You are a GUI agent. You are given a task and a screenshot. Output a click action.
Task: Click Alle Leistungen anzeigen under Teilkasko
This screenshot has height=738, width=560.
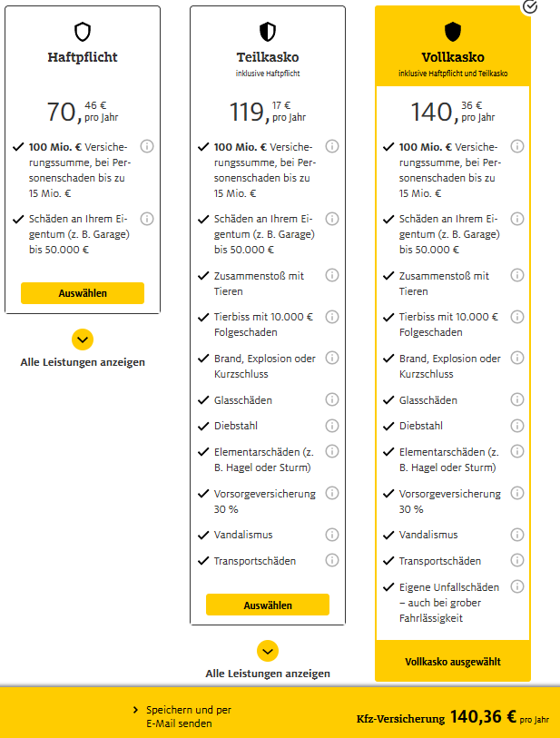268,674
